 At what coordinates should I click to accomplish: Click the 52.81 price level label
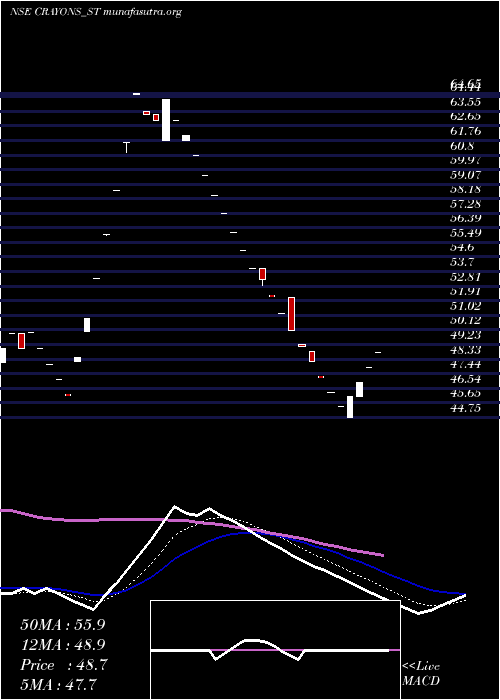coord(466,277)
